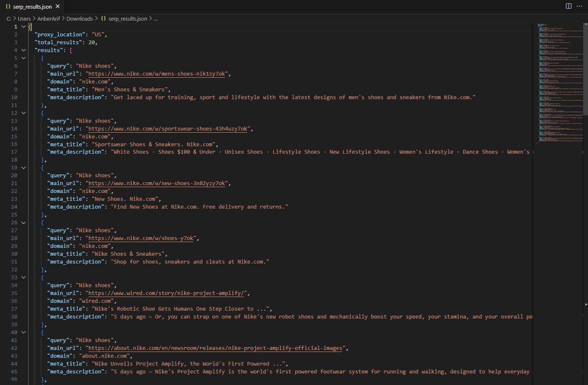The image size is (588, 385).
Task: Click line number 10 in the gutter
Action: (x=14, y=97)
